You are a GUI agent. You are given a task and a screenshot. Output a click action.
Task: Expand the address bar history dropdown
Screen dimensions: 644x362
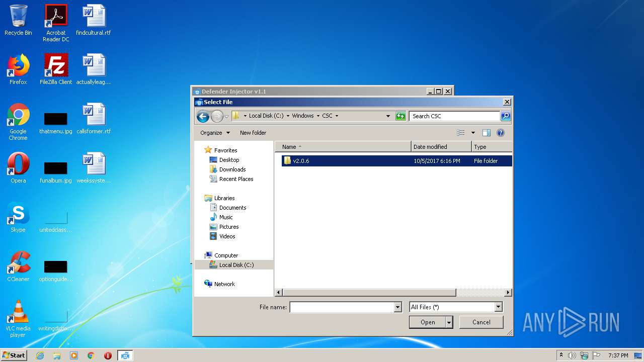388,116
